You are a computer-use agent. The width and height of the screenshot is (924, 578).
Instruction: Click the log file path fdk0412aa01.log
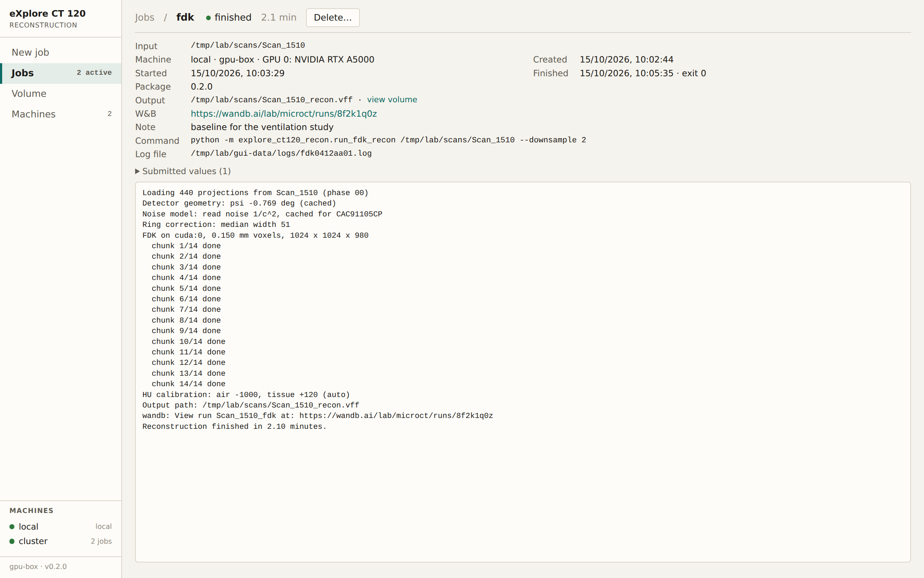pos(281,154)
